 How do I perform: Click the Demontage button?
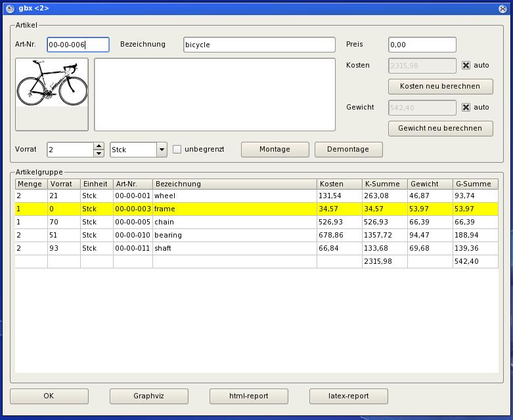pyautogui.click(x=348, y=150)
